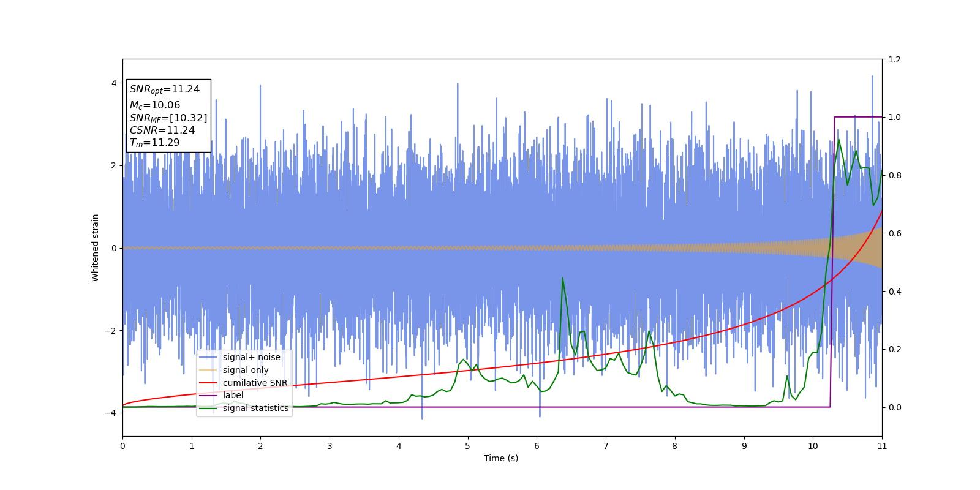Viewport: 980px width, 490px height.
Task: Click x-axis tick label 11
Action: [882, 446]
